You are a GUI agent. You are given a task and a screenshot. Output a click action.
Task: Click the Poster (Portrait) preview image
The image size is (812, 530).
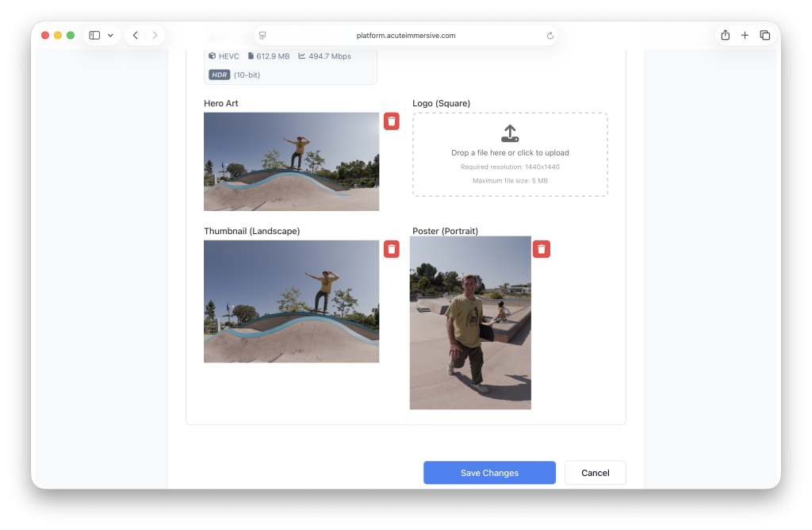pyautogui.click(x=470, y=323)
